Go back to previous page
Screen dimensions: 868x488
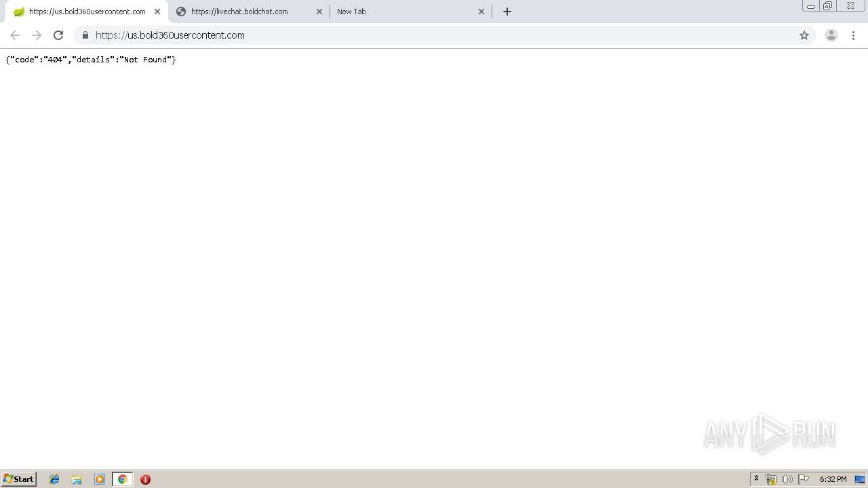(x=15, y=35)
